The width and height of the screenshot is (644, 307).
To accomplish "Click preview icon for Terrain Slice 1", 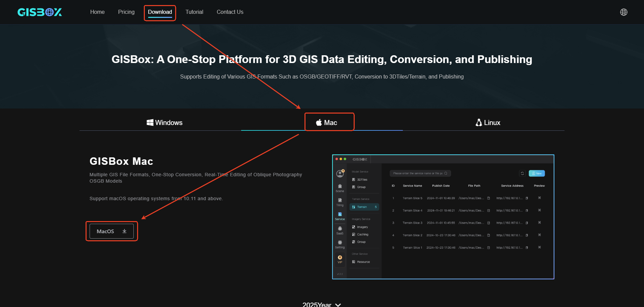I will [x=539, y=247].
